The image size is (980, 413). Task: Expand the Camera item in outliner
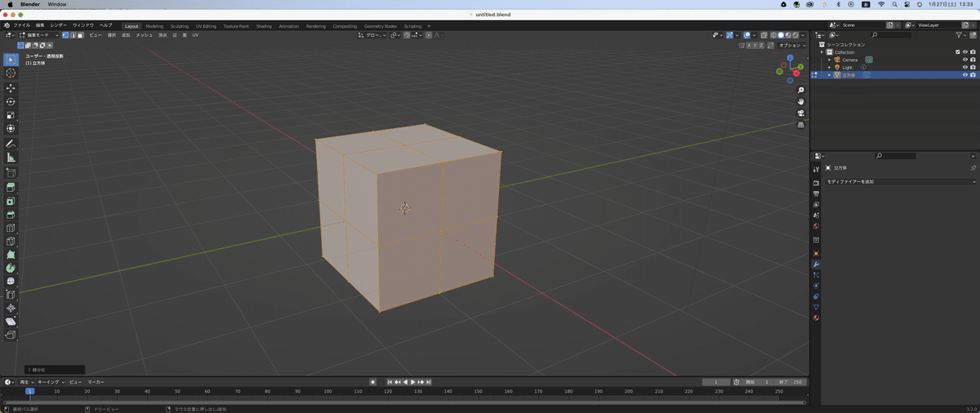[829, 60]
